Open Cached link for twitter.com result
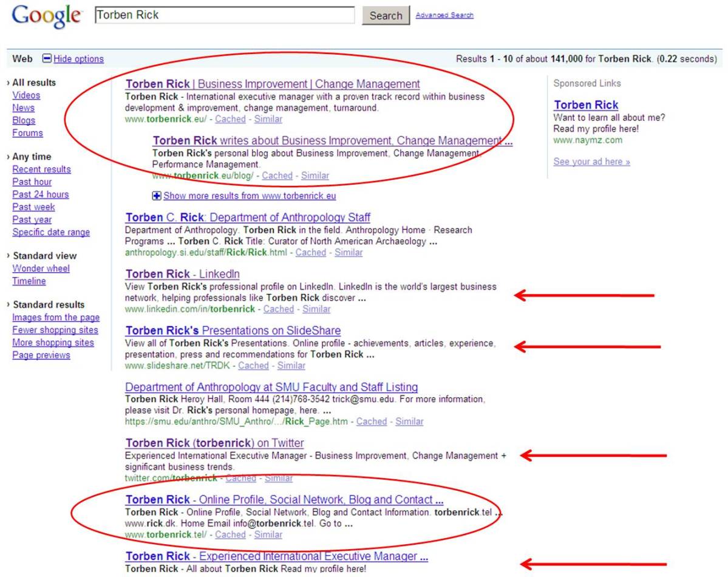This screenshot has height=577, width=728. 241,478
